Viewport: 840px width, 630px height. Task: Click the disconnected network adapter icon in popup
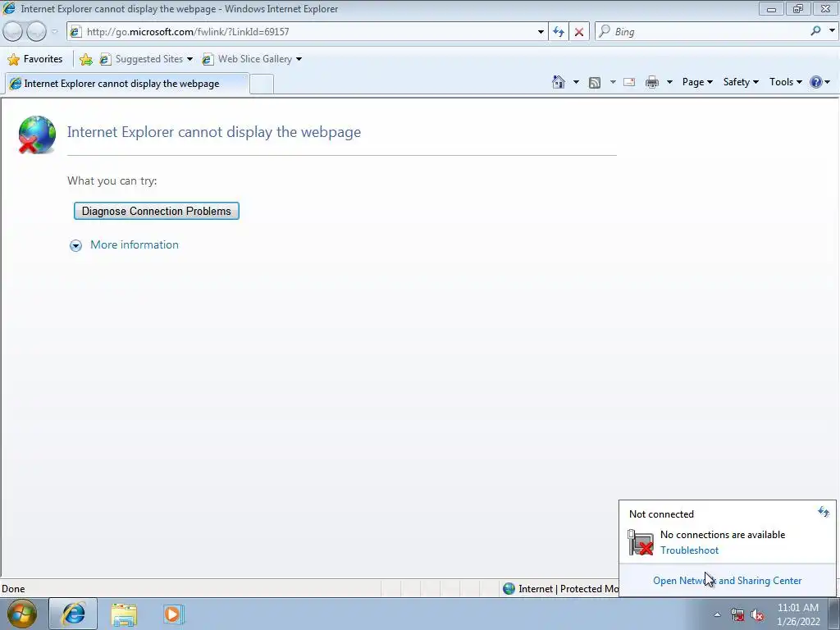640,542
